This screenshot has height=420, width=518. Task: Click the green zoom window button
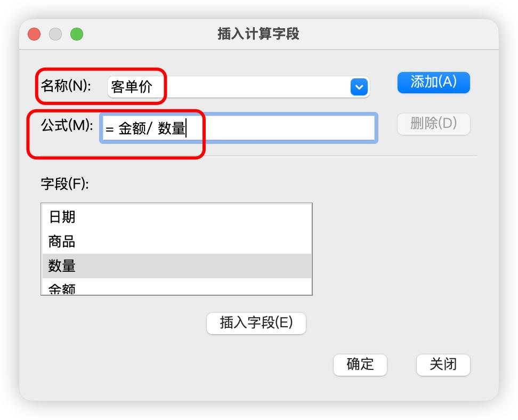pos(77,34)
